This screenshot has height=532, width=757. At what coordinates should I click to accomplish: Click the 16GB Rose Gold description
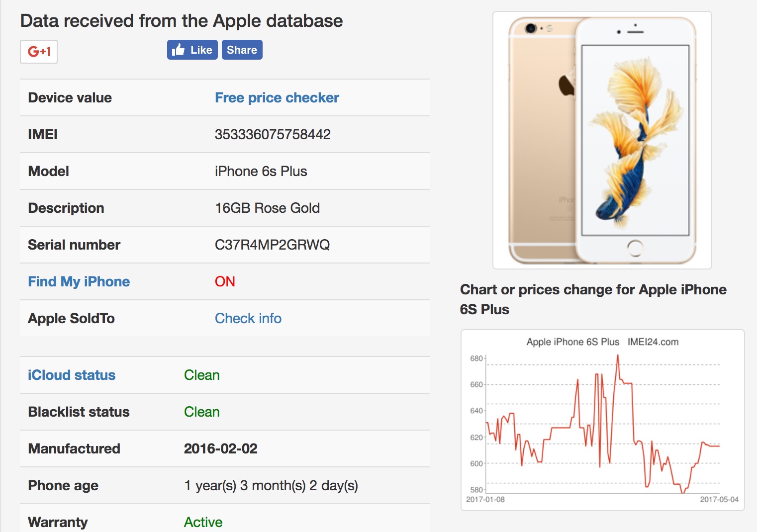click(267, 208)
